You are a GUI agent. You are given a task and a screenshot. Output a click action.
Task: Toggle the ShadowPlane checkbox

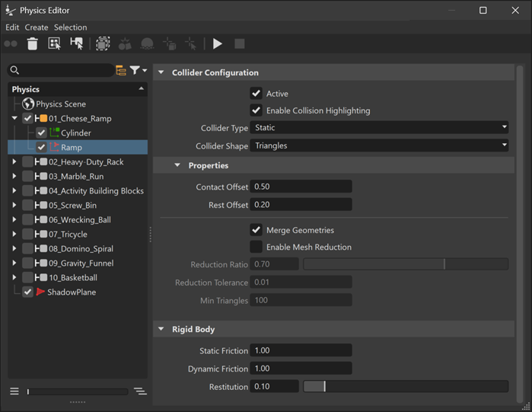pos(27,292)
